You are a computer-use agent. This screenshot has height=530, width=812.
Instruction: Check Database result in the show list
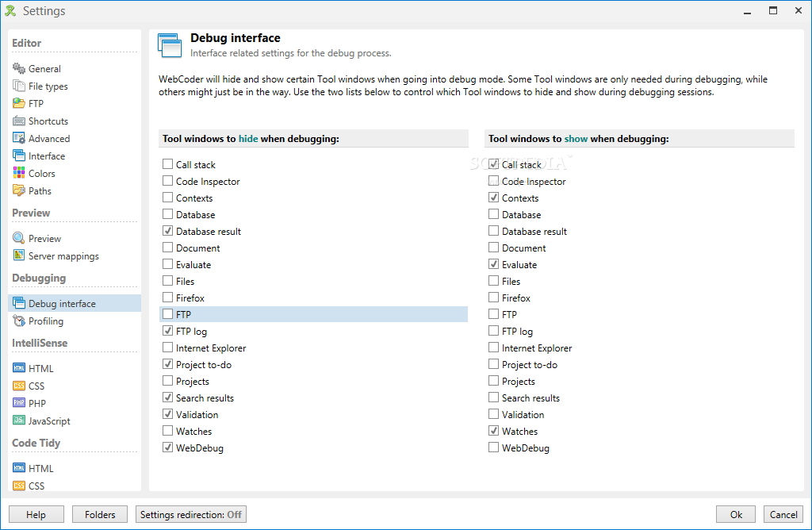click(x=494, y=232)
